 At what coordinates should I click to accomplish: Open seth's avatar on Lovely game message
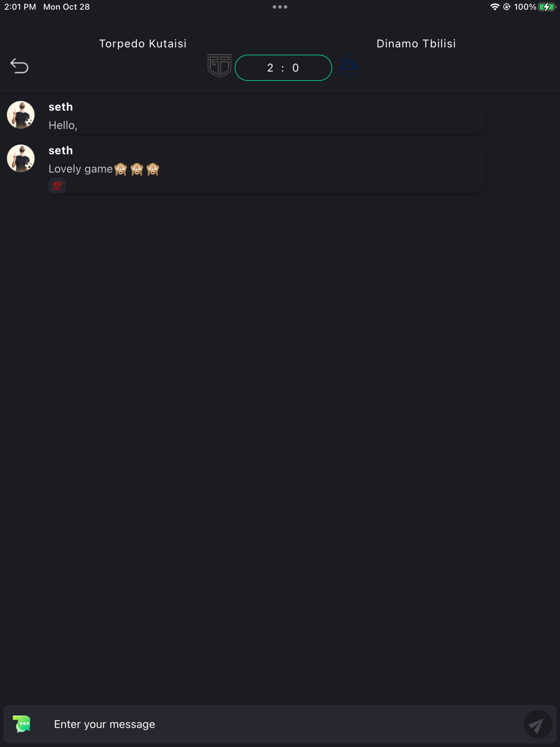tap(21, 158)
